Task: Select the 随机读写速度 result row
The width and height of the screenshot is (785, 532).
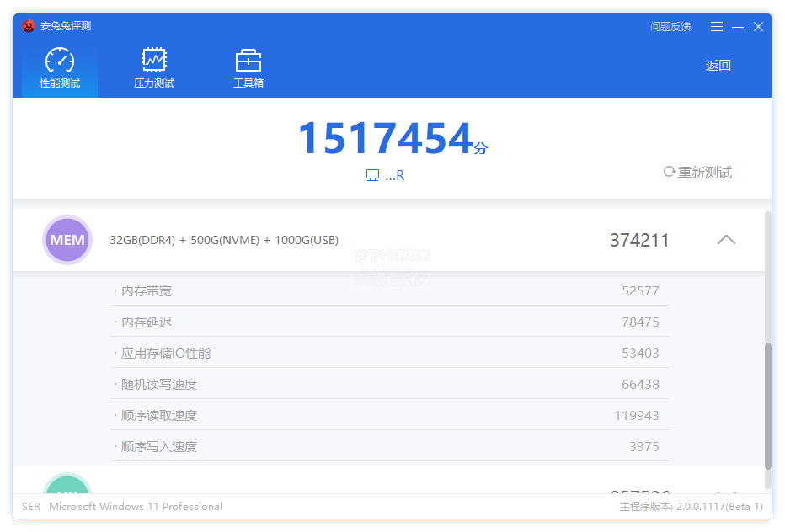Action: (x=389, y=385)
